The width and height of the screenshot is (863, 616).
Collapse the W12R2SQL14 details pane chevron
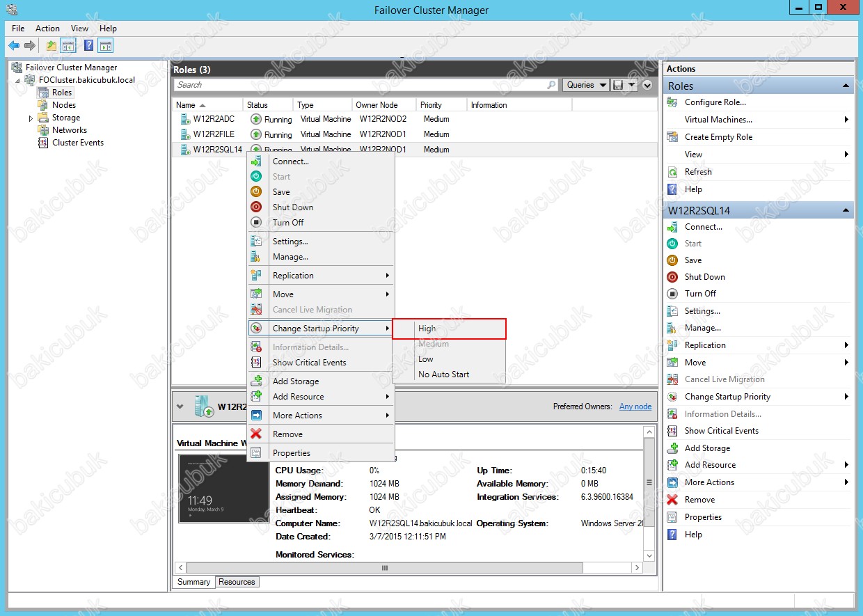[x=180, y=406]
